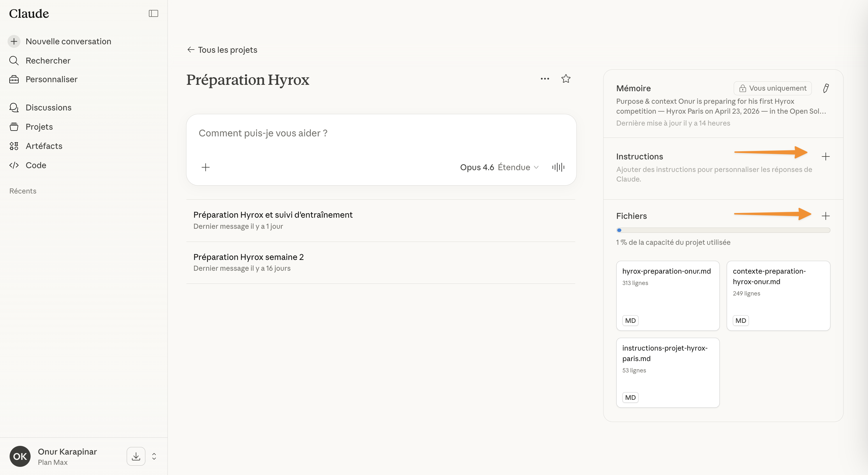Open Personnaliser toolbox icon
868x475 pixels.
click(x=14, y=80)
